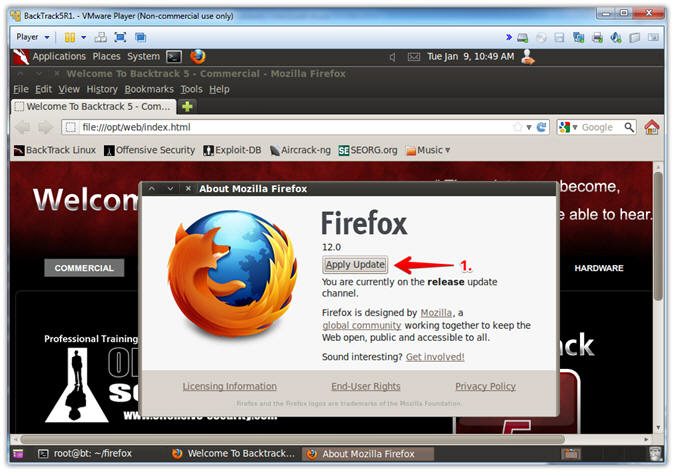The width and height of the screenshot is (674, 472).
Task: Open Privacy Policy link
Action: (x=485, y=386)
